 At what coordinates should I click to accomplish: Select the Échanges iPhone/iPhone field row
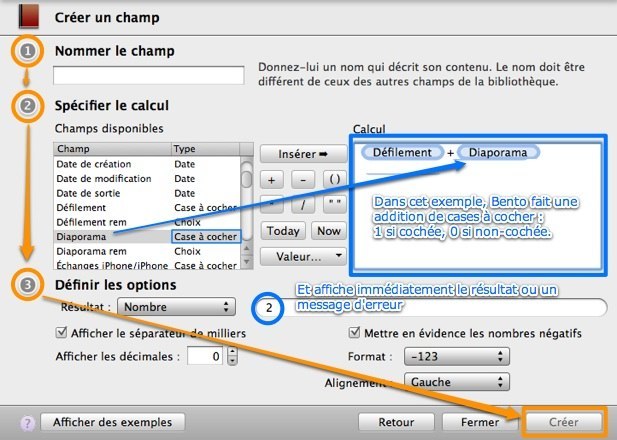pos(147,265)
